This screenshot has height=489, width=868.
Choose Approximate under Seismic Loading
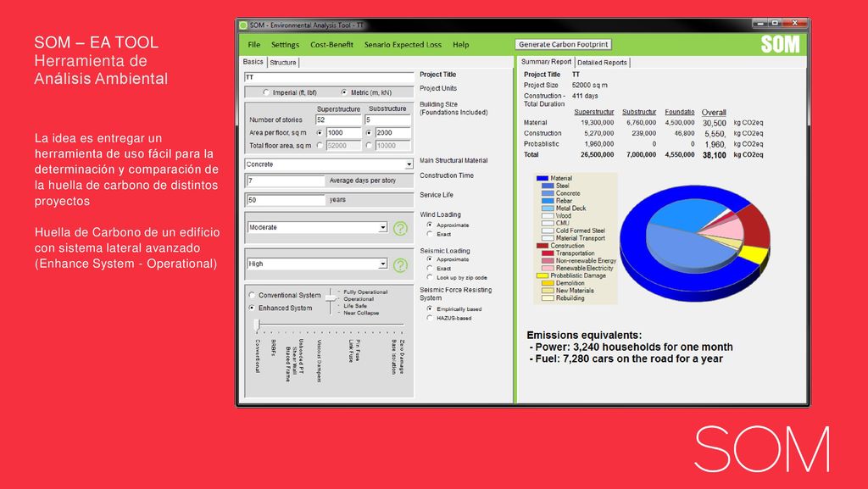[x=430, y=259]
